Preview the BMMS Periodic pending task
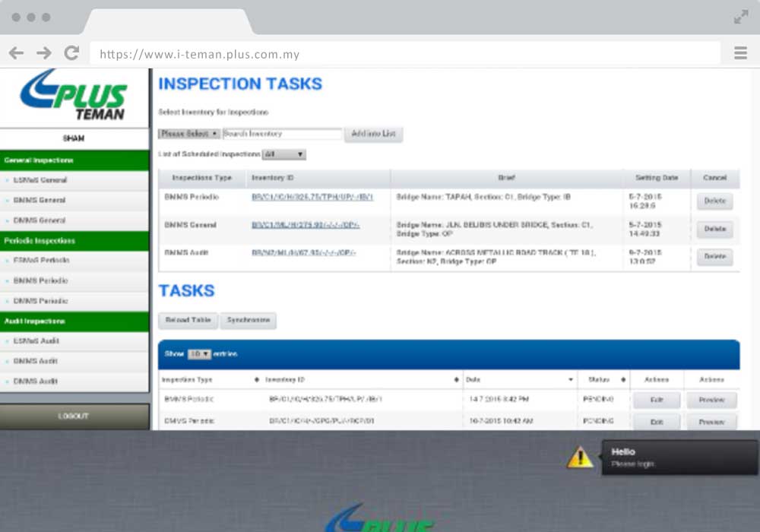This screenshot has width=760, height=532. (x=711, y=401)
